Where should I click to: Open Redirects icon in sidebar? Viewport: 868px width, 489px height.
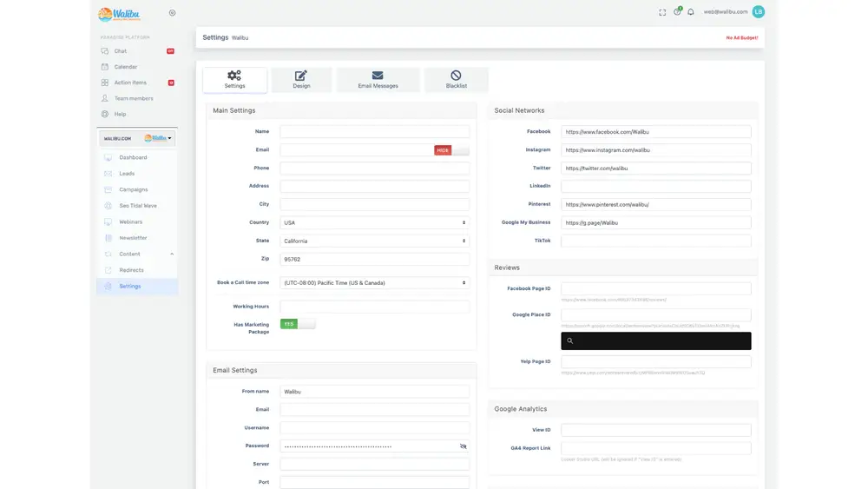(x=108, y=270)
